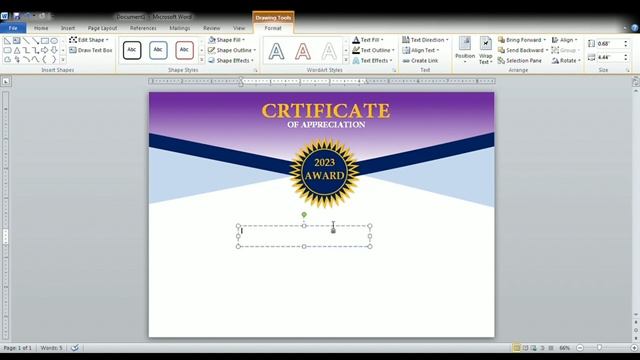640x360 pixels.
Task: Switch to the View tab
Action: (x=239, y=28)
